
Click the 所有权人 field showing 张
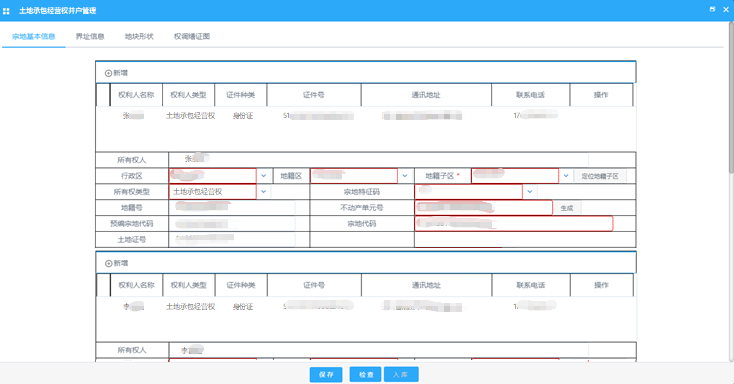coord(378,160)
